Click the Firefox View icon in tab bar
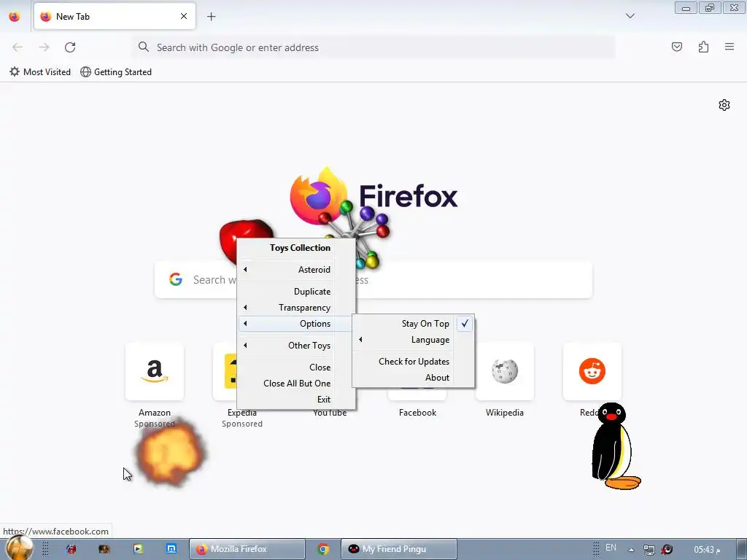747x560 pixels. click(15, 17)
